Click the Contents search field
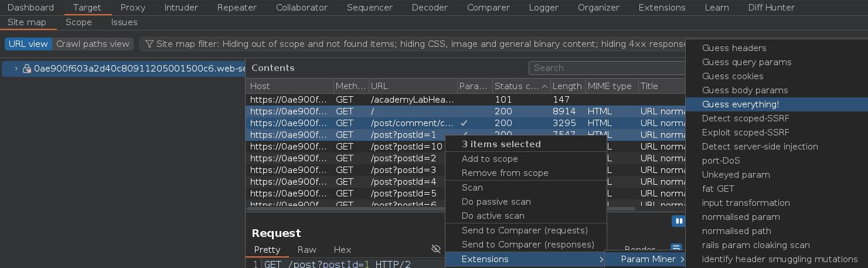868x268 pixels. tap(607, 68)
